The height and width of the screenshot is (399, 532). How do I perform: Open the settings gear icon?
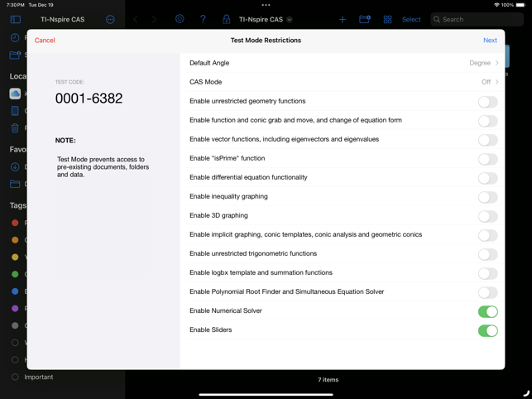click(180, 19)
